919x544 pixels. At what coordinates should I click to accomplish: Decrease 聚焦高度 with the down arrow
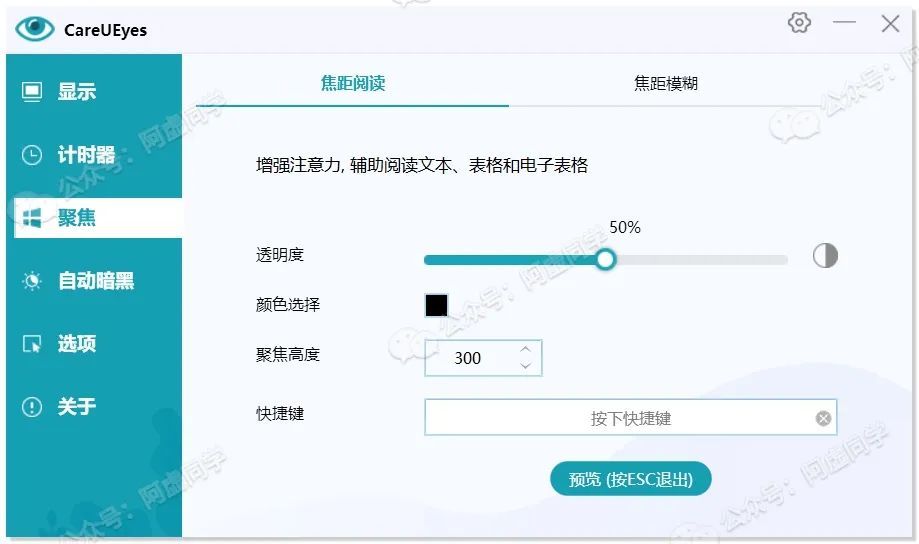[526, 366]
